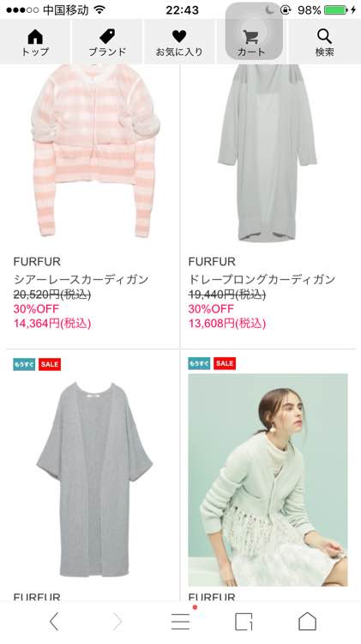Open シアーレースカーディガン product name
The height and width of the screenshot is (644, 361).
click(81, 279)
